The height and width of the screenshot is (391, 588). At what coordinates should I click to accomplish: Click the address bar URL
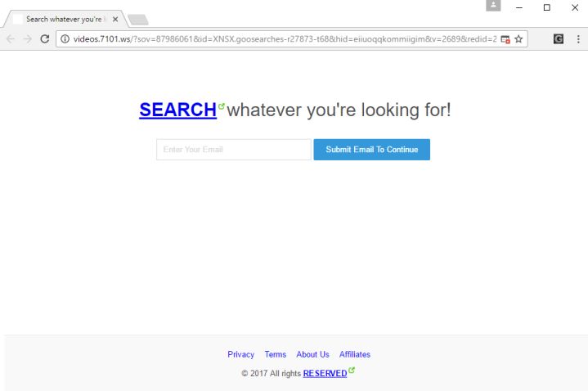click(285, 39)
